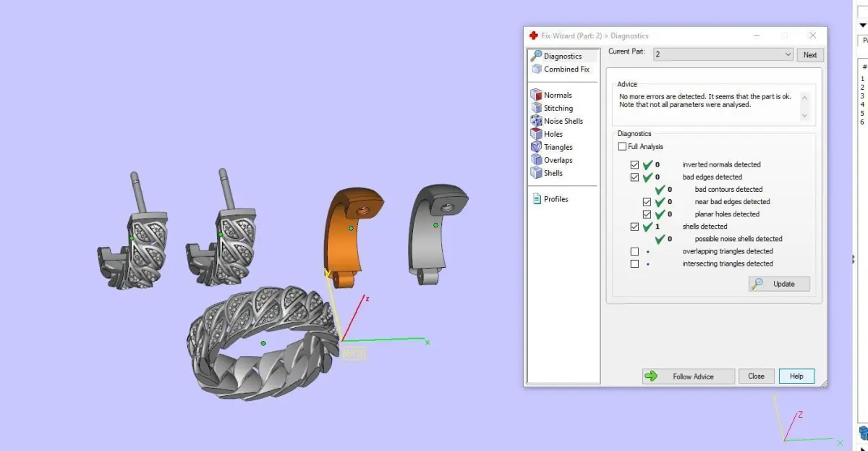The width and height of the screenshot is (868, 451).
Task: Enable the Full Analysis checkbox
Action: tap(622, 147)
